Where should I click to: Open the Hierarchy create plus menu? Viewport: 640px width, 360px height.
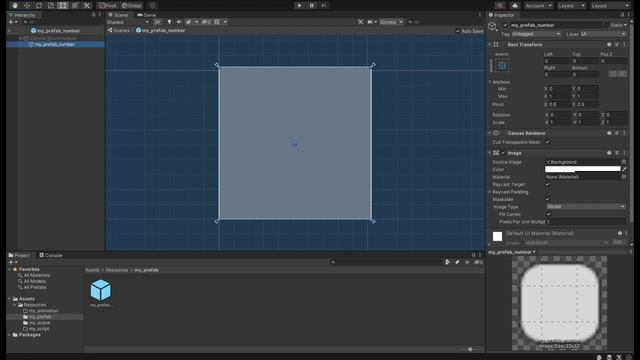coord(13,22)
